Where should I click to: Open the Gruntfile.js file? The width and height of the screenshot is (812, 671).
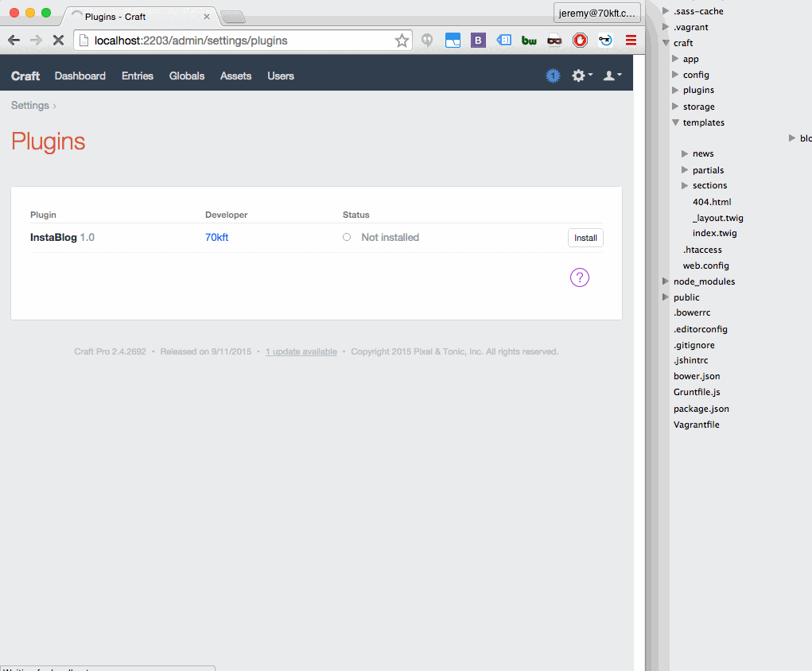coord(697,392)
